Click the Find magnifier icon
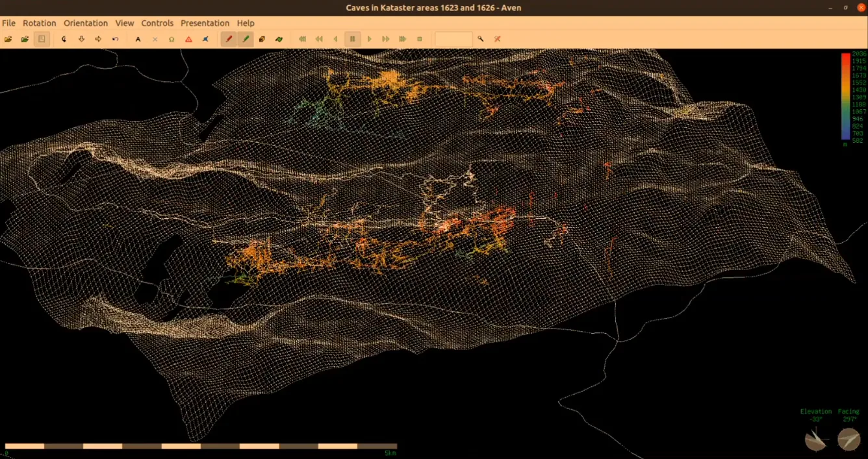Viewport: 868px width, 459px height. pyautogui.click(x=481, y=39)
